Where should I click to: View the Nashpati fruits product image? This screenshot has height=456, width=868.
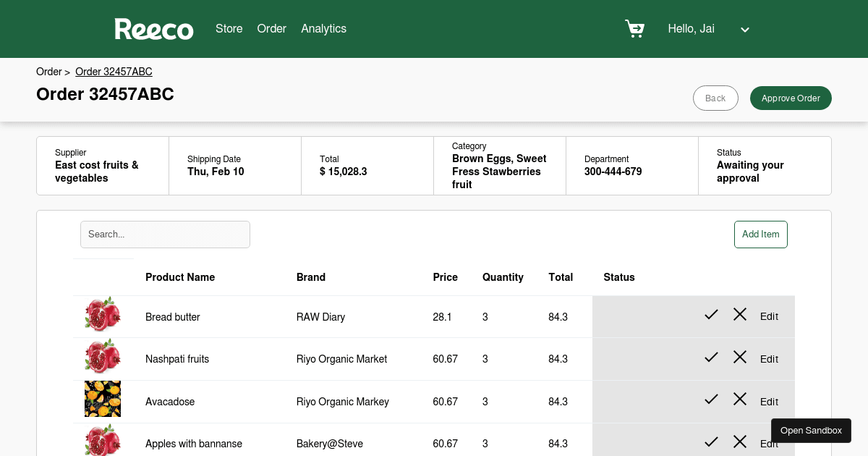[x=103, y=357]
